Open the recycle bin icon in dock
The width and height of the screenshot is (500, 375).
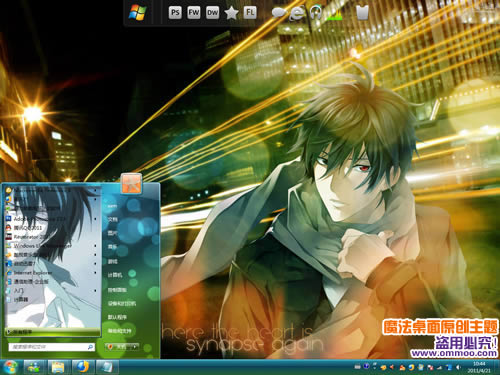pos(363,13)
